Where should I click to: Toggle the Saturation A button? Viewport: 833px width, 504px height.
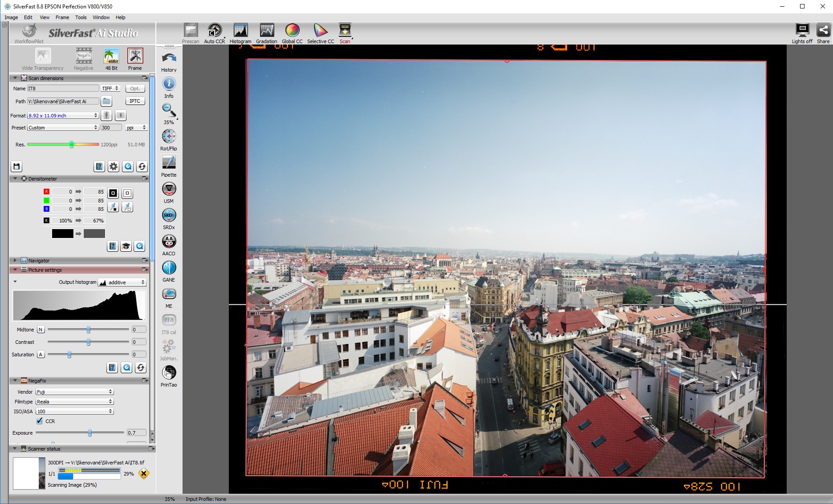(x=41, y=355)
